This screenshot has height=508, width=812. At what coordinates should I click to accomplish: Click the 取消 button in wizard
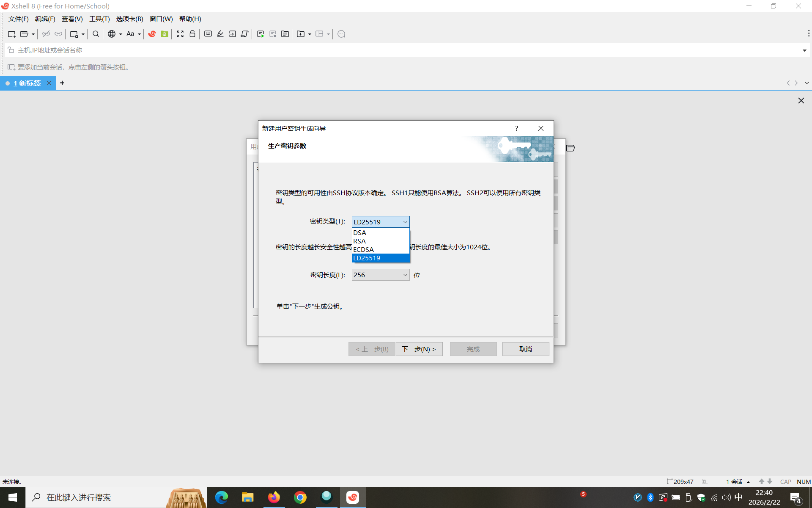(x=525, y=349)
